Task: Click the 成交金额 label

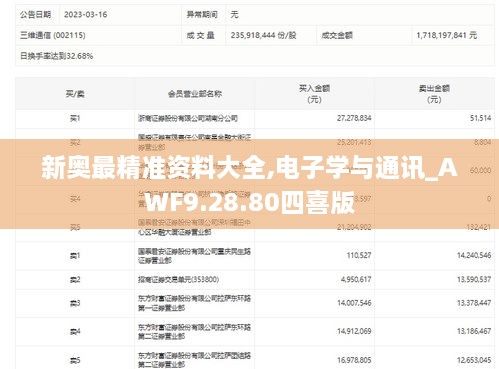Action: pos(337,35)
